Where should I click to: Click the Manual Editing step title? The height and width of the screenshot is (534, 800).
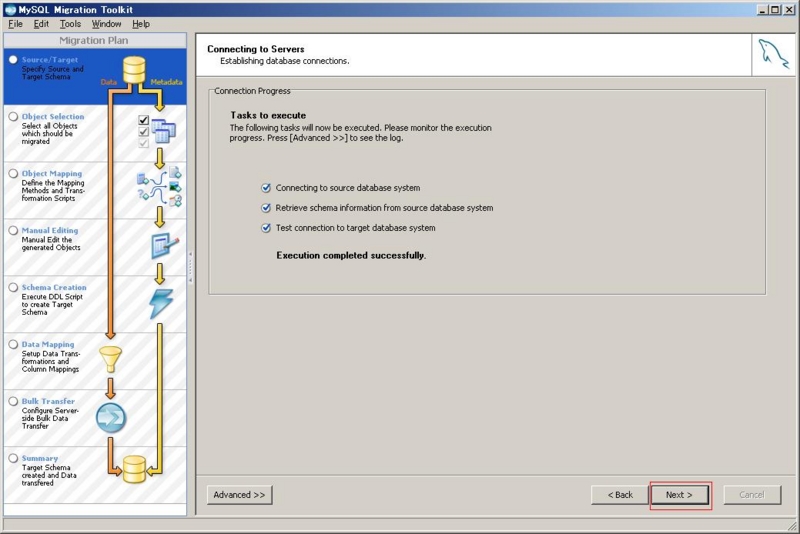click(x=50, y=231)
